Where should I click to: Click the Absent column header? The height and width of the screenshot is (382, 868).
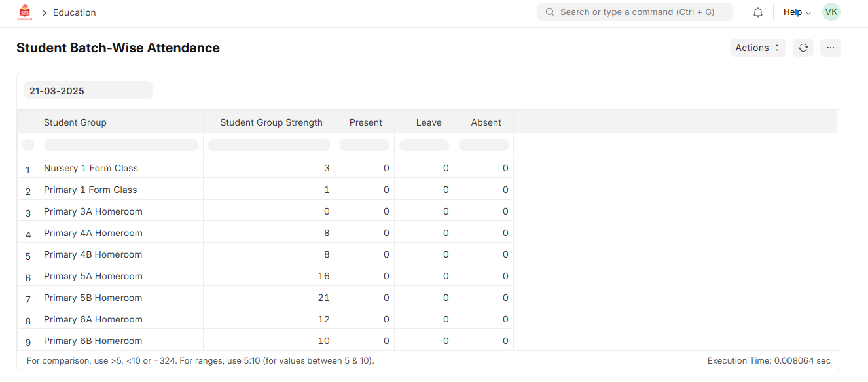pos(486,122)
